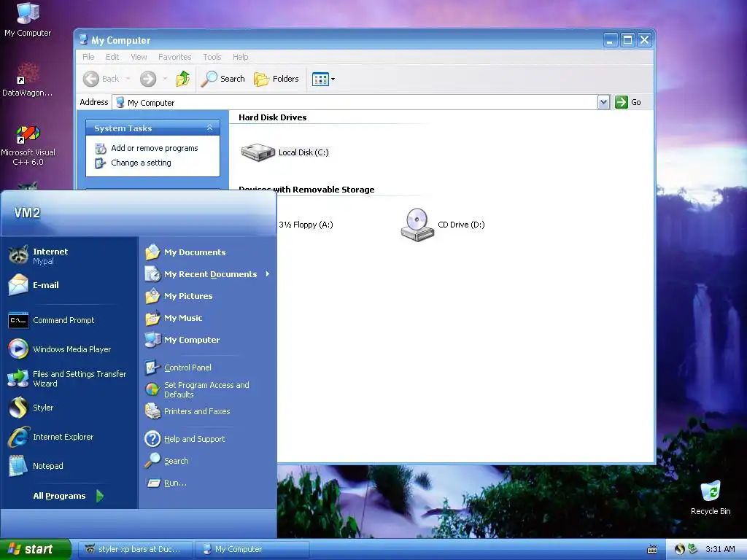Expand All Programs menu
747x560 pixels.
[x=69, y=496]
